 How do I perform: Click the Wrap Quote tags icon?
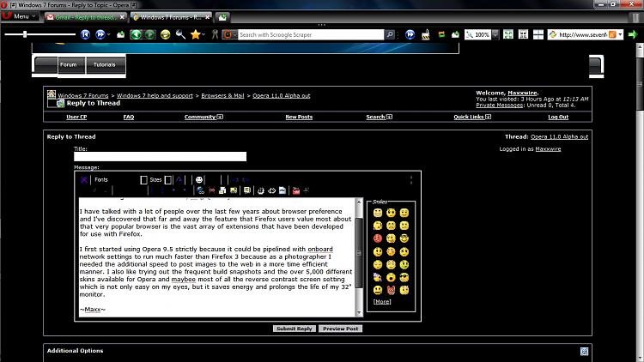click(246, 190)
